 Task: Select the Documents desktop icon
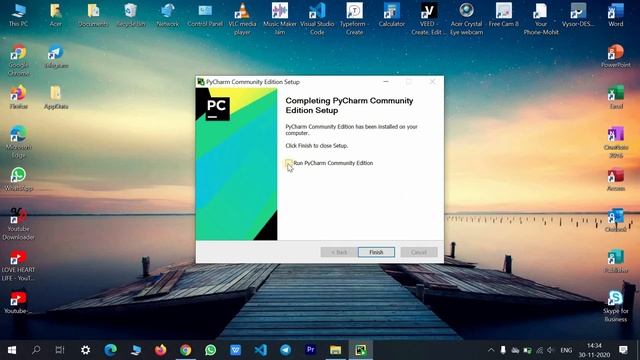93,15
